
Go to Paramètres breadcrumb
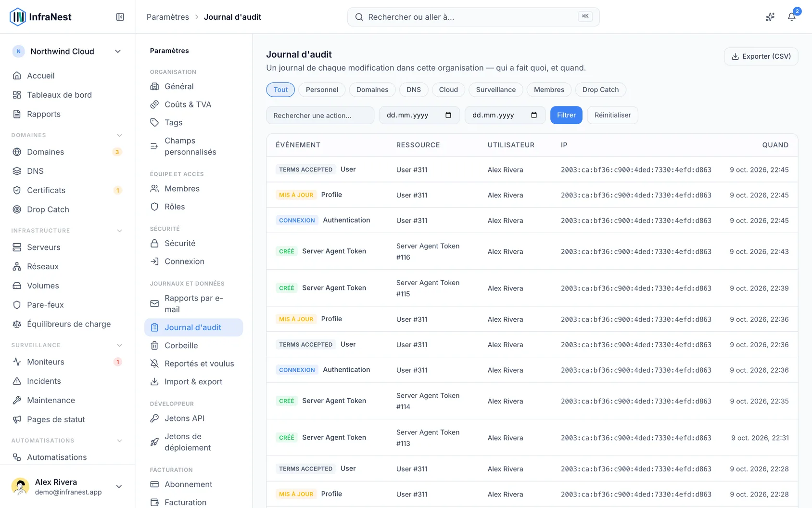click(168, 17)
